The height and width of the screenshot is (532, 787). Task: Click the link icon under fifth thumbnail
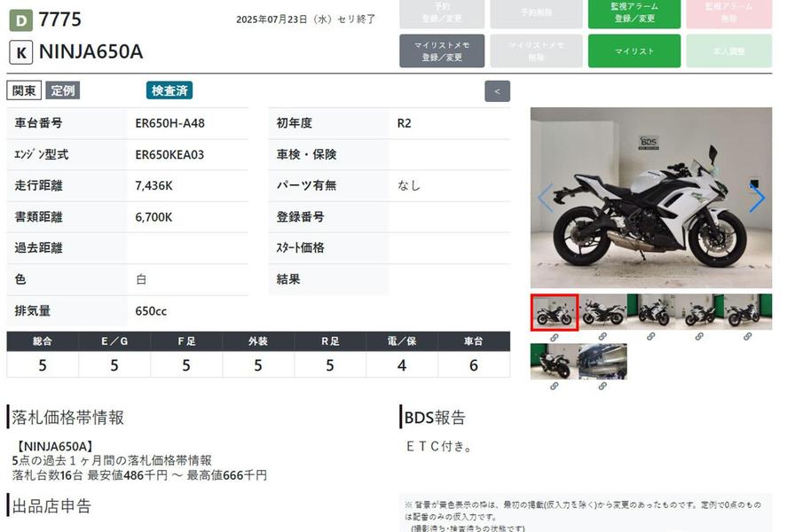(x=747, y=337)
